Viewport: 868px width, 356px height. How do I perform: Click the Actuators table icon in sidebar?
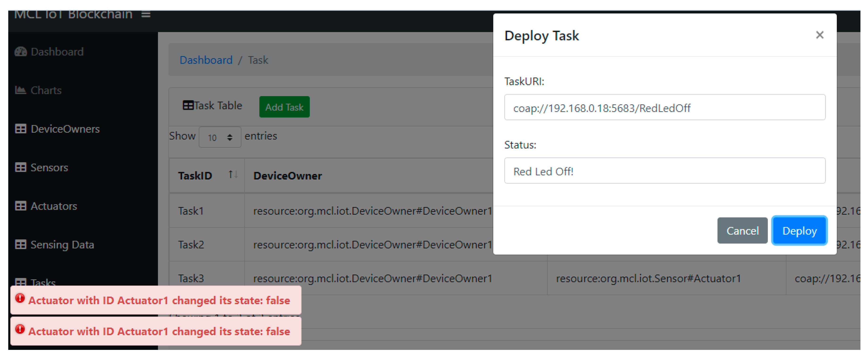coord(21,206)
